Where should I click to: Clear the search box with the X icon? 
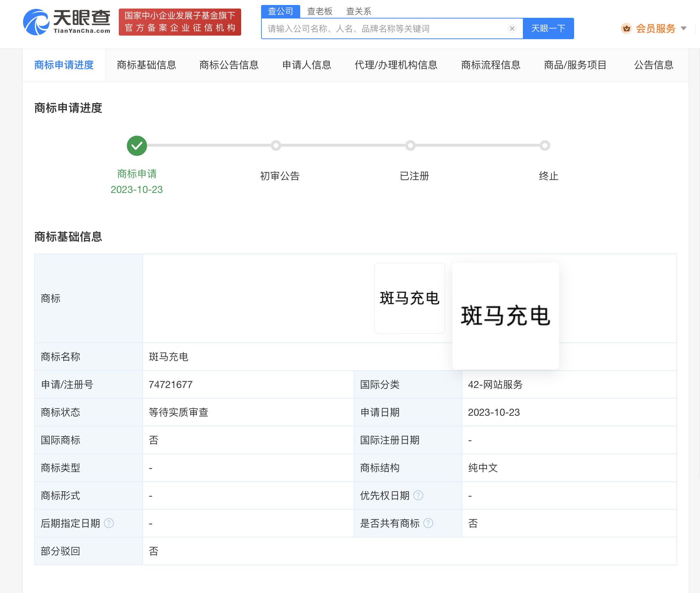point(512,28)
